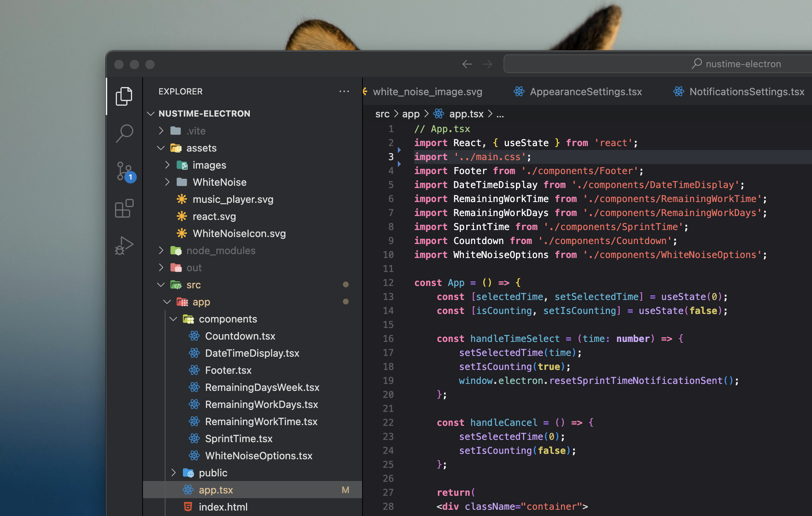Open music_player.svg file

point(253,199)
